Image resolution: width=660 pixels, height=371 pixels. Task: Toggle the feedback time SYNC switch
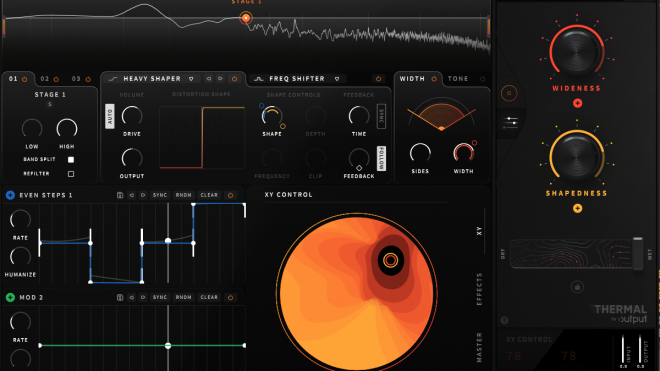pyautogui.click(x=381, y=116)
